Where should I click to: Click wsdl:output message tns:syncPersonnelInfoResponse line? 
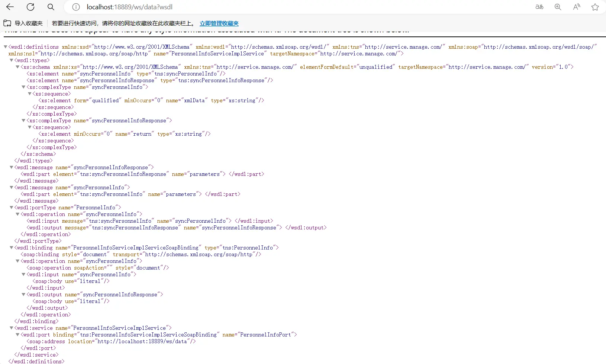point(176,228)
